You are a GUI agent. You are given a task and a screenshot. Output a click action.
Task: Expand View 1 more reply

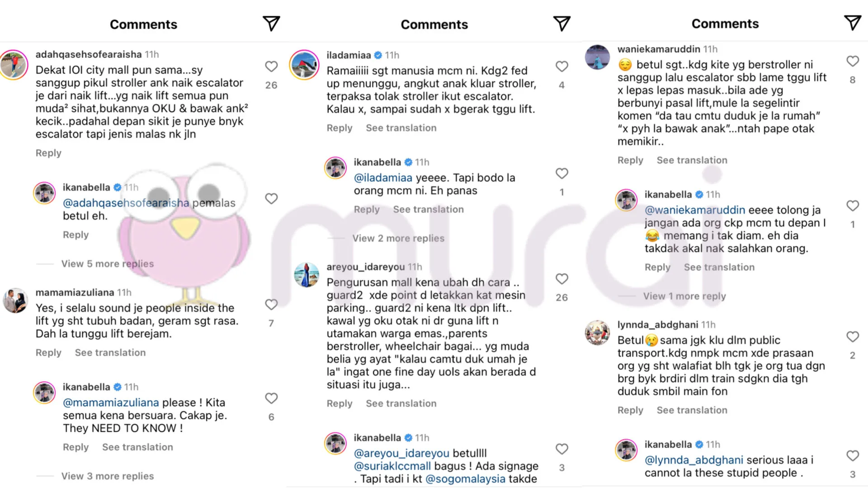684,296
